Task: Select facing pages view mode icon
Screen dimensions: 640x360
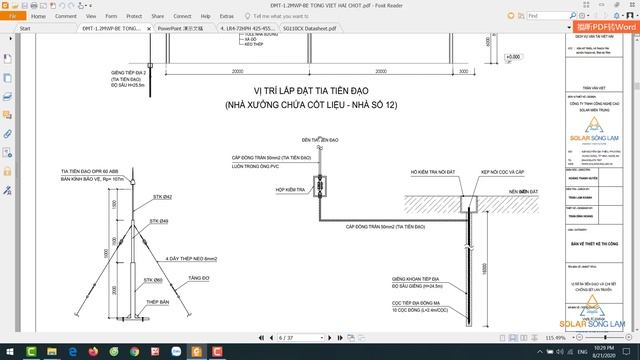Action: [x=524, y=338]
